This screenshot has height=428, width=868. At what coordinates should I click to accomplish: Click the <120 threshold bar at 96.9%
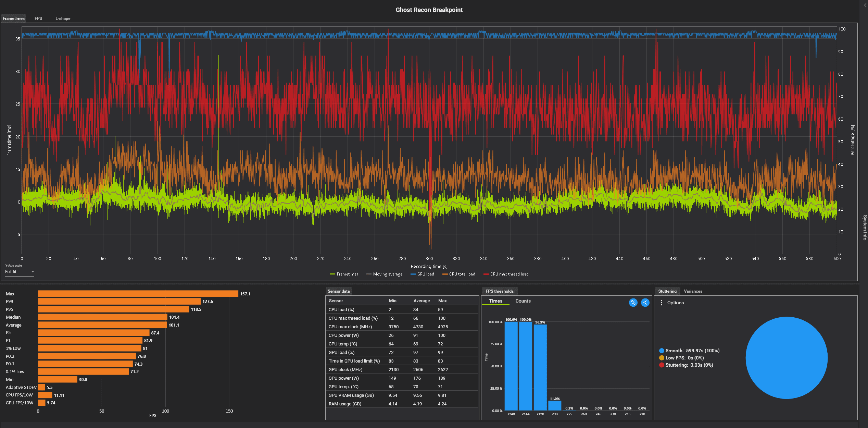[x=540, y=367]
